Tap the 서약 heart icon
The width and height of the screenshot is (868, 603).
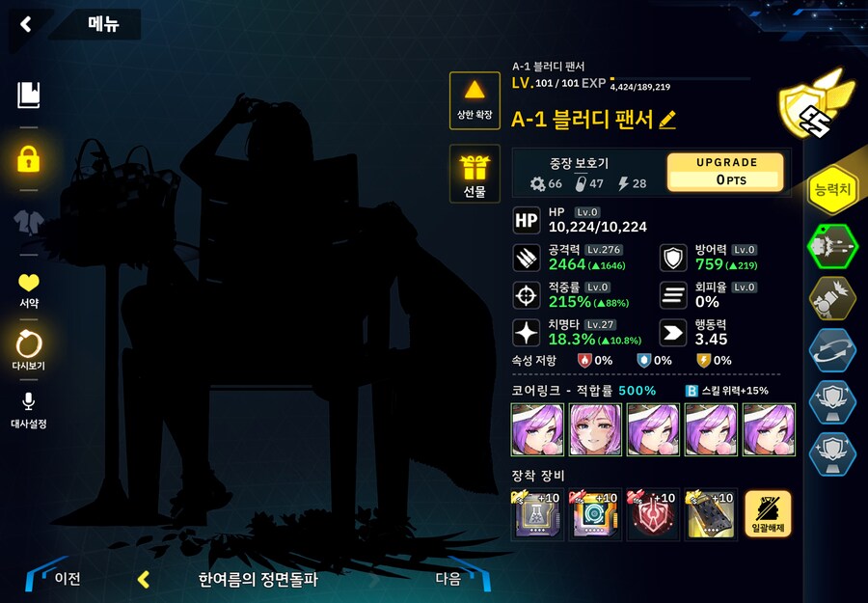pos(29,290)
